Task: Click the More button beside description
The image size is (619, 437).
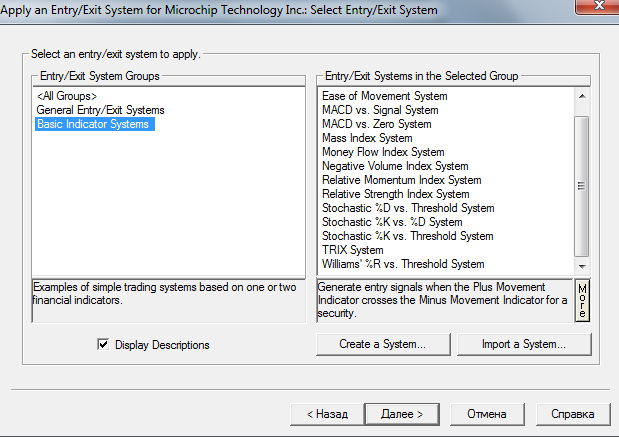Action: click(582, 300)
